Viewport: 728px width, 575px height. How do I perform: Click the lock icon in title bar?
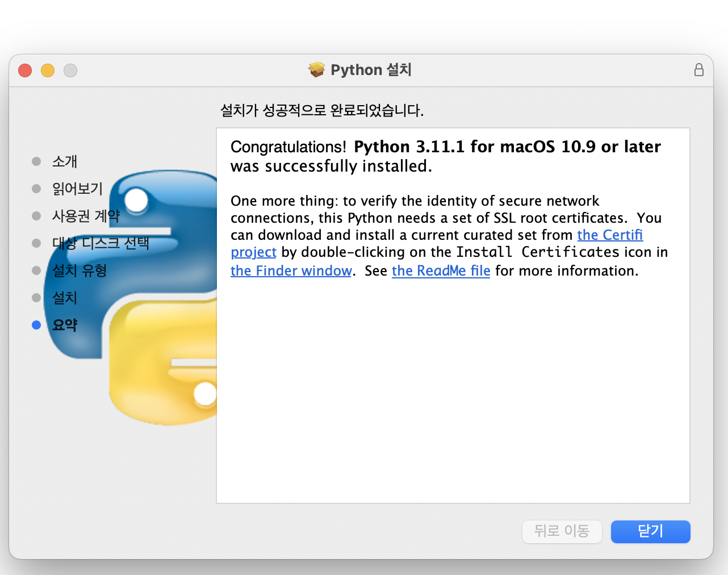[698, 70]
